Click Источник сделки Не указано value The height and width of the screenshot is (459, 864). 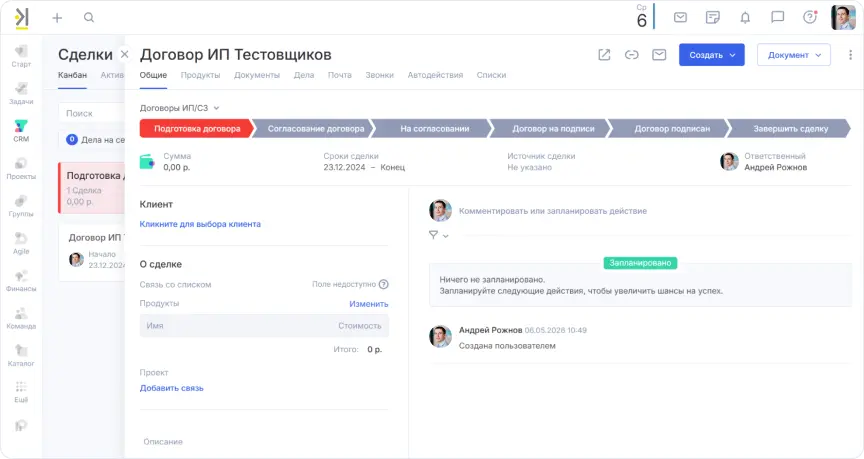pos(530,168)
